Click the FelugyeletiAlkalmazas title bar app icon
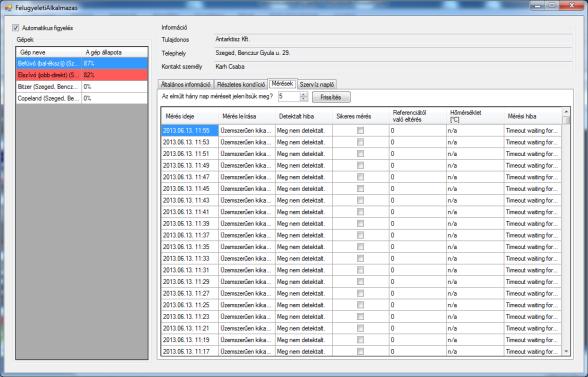588x377 pixels. point(8,8)
